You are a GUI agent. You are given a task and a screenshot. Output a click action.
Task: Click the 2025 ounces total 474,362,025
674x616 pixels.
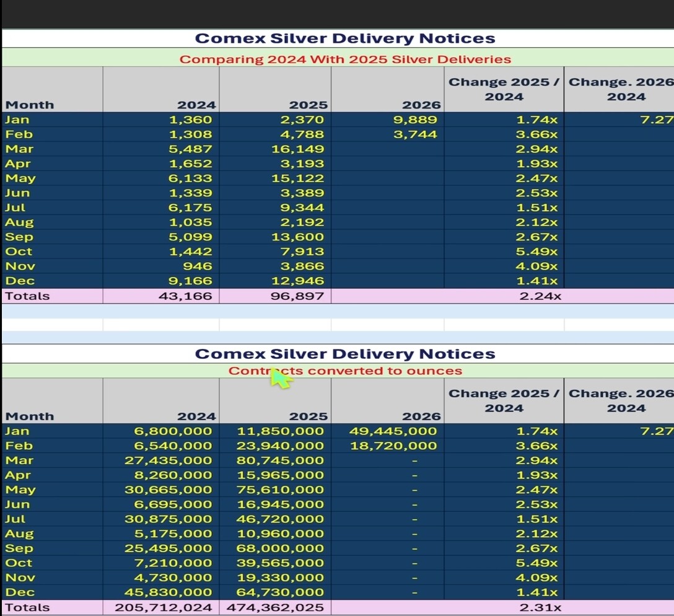pyautogui.click(x=276, y=607)
